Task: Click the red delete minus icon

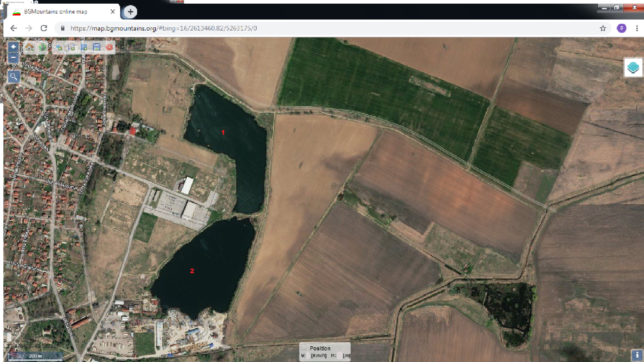Action: coord(109,47)
